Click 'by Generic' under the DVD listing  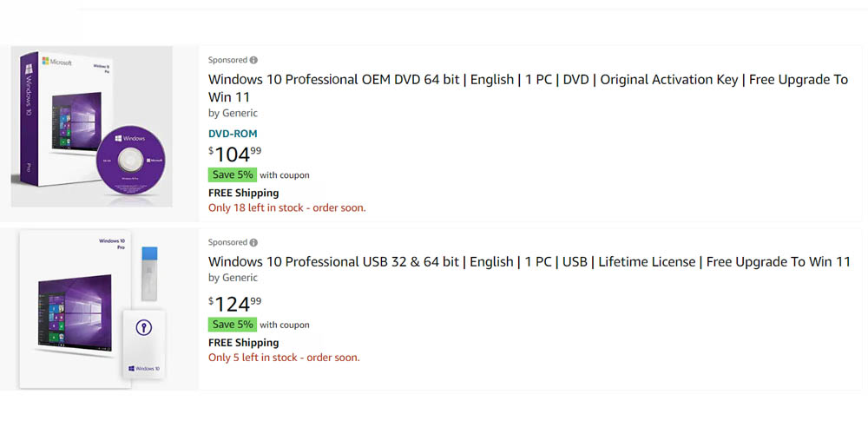(x=233, y=113)
